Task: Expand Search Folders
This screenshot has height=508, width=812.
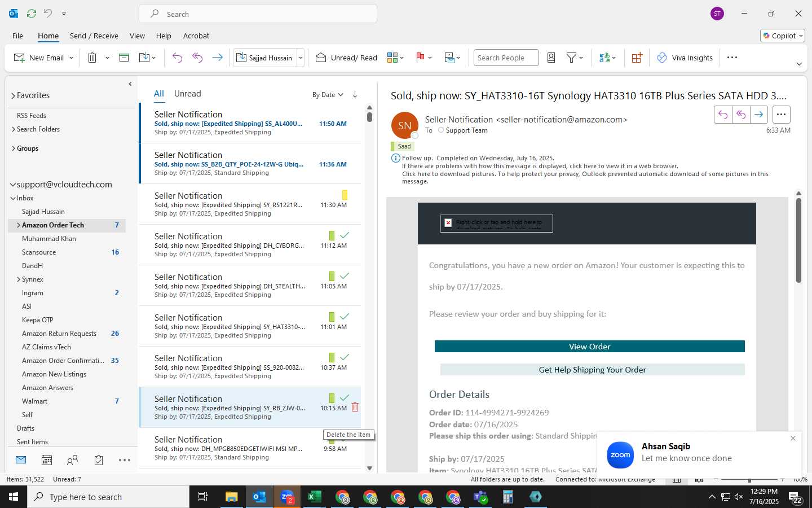Action: (14, 129)
